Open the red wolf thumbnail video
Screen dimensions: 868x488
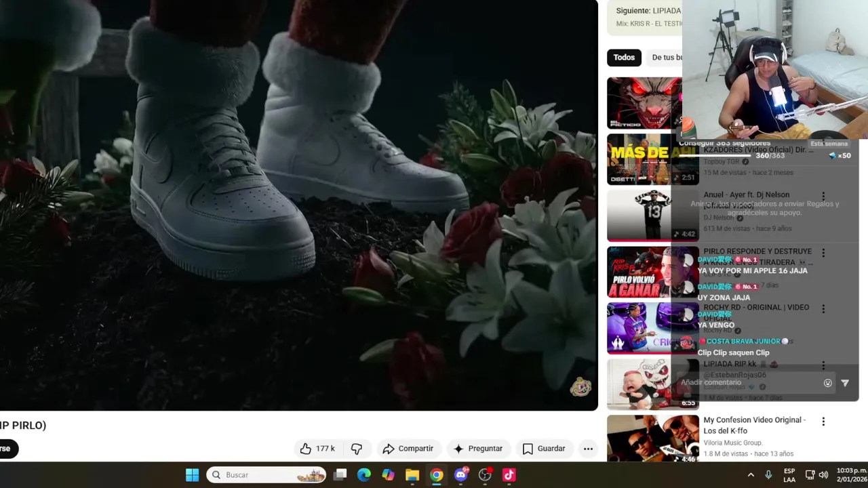644,103
